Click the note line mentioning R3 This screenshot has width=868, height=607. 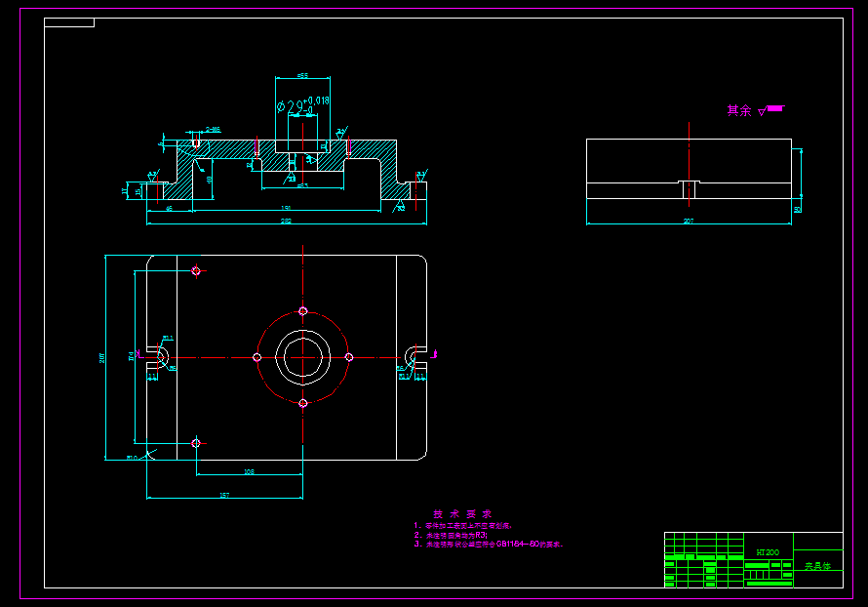(451, 535)
